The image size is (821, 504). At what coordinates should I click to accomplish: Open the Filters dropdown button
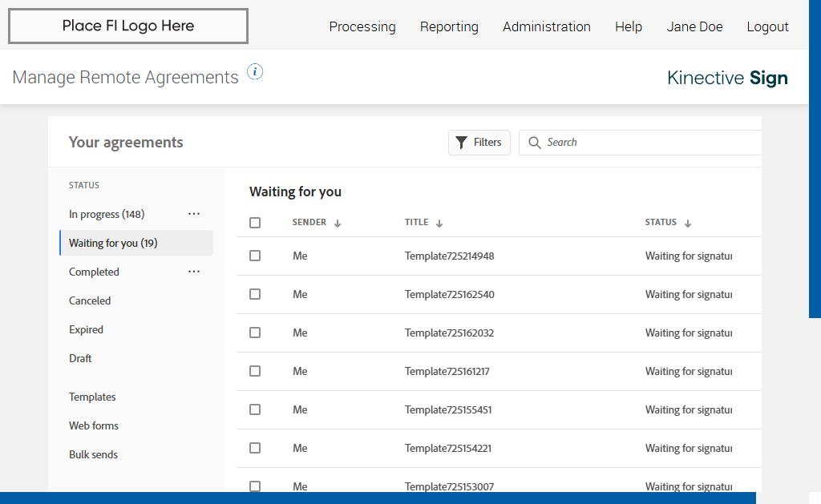(x=479, y=143)
